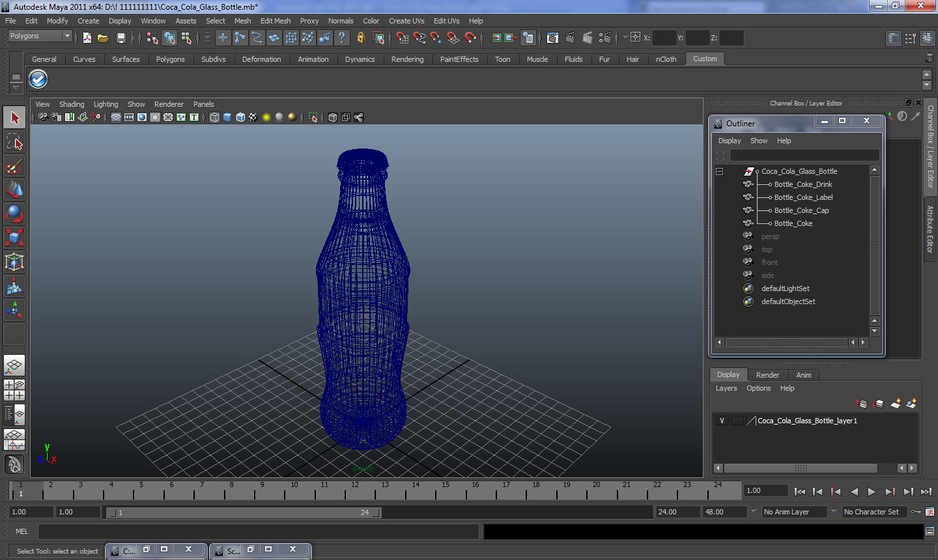
Task: Activate the Scale tool
Action: 14,238
